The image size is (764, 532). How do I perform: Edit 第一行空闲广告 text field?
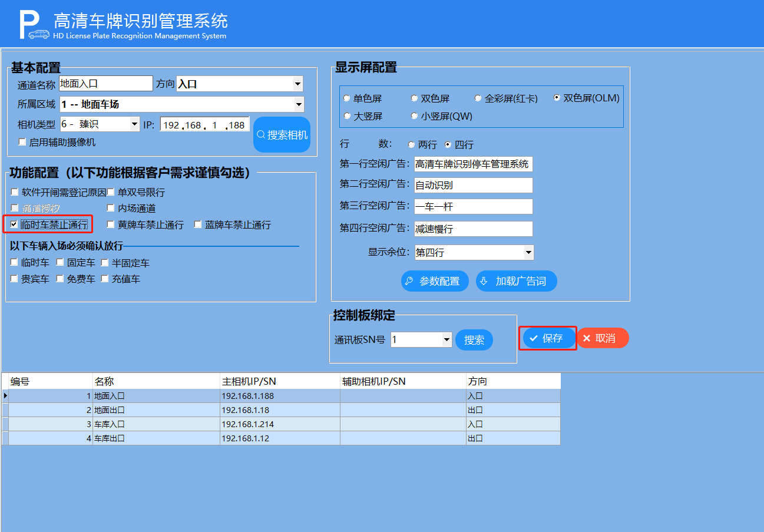click(474, 164)
